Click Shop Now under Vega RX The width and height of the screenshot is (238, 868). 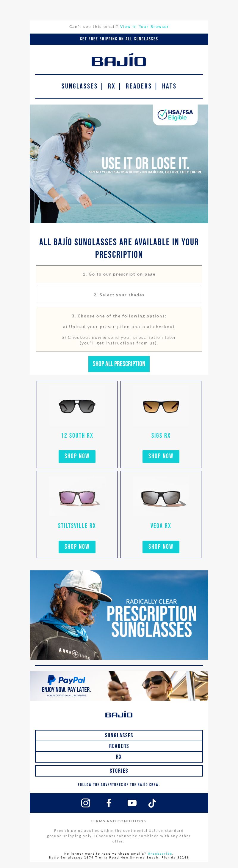click(x=161, y=546)
